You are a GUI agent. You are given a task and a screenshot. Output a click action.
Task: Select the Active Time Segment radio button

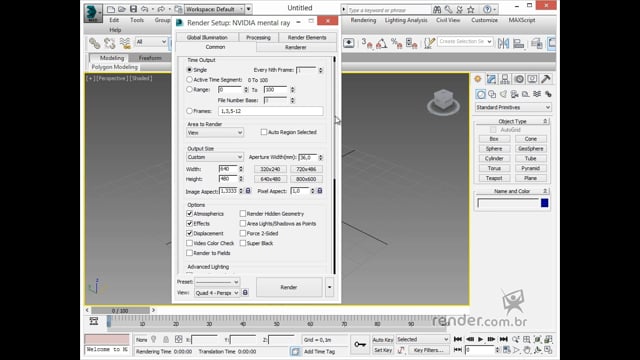point(189,80)
